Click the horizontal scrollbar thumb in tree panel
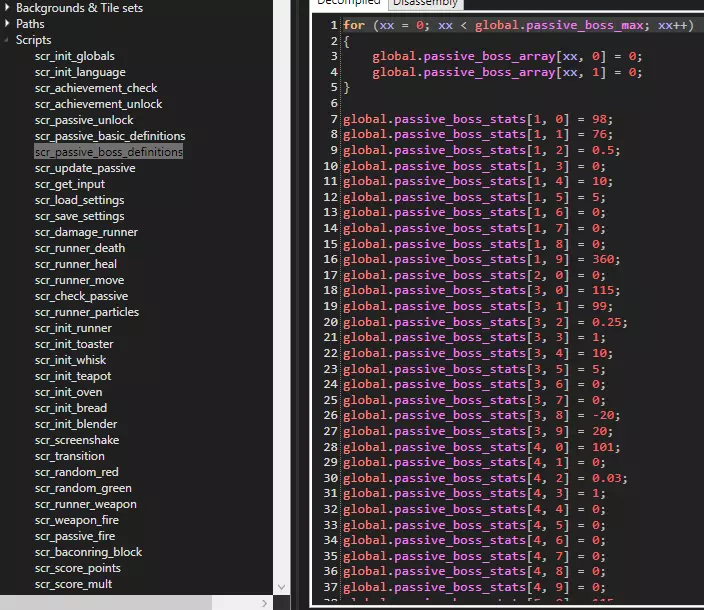Viewport: 704px width, 610px height. (106, 603)
